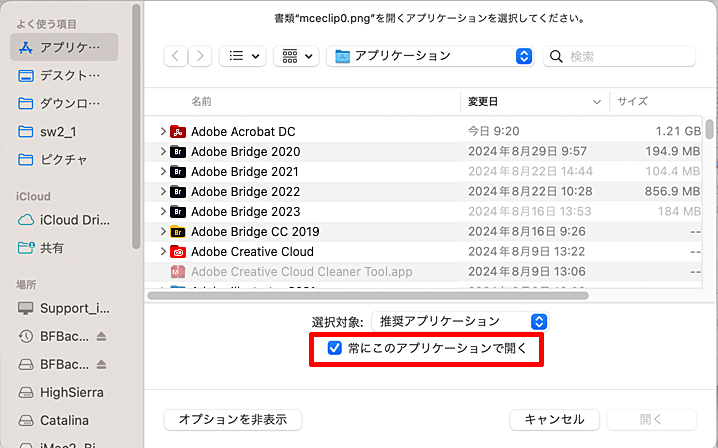Viewport: 718px width, 448px height.
Task: Click the キャンセル button
Action: 554,420
